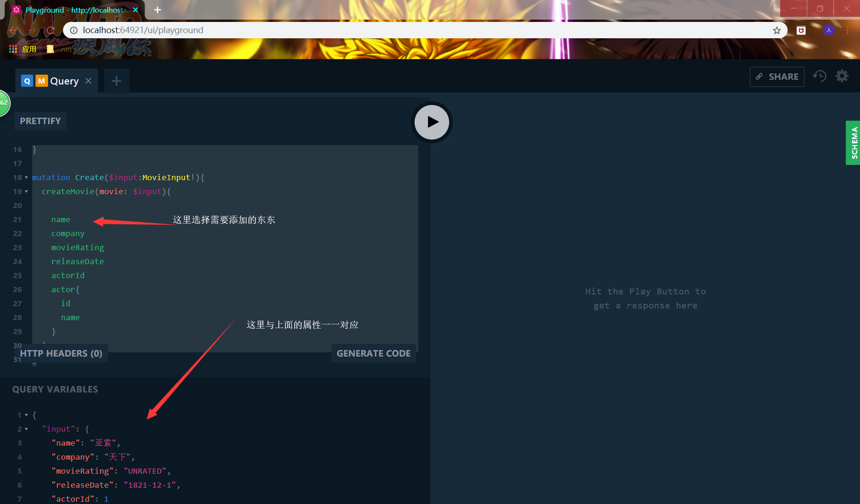This screenshot has height=504, width=860.
Task: Click the "UNRATED" value in variables
Action: click(145, 471)
